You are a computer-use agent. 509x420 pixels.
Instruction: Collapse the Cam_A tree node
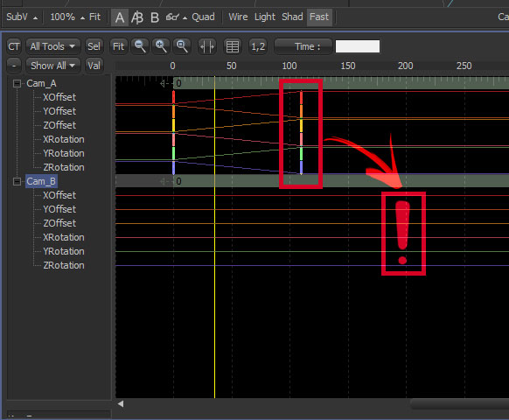pyautogui.click(x=17, y=83)
